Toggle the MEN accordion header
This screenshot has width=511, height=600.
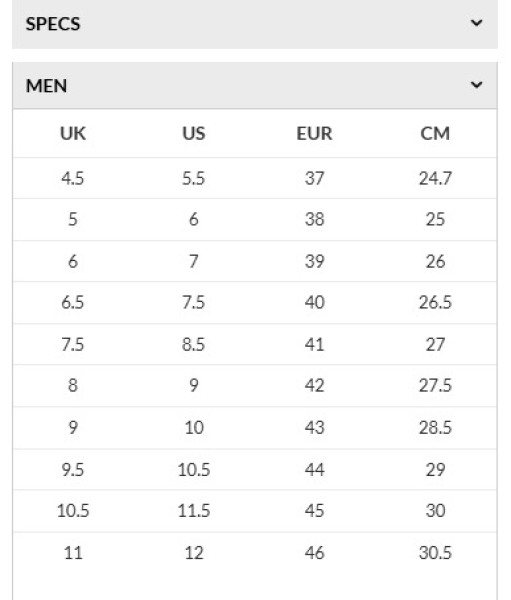(255, 85)
